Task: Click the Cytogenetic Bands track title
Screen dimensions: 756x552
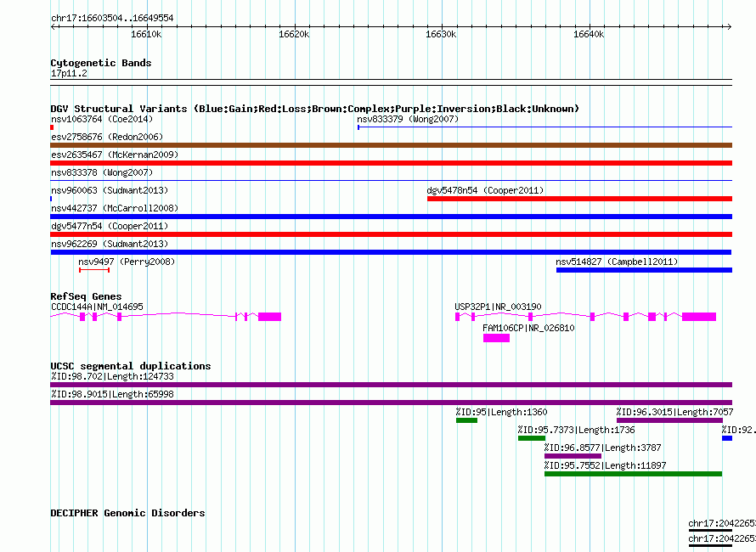Action: 101,63
